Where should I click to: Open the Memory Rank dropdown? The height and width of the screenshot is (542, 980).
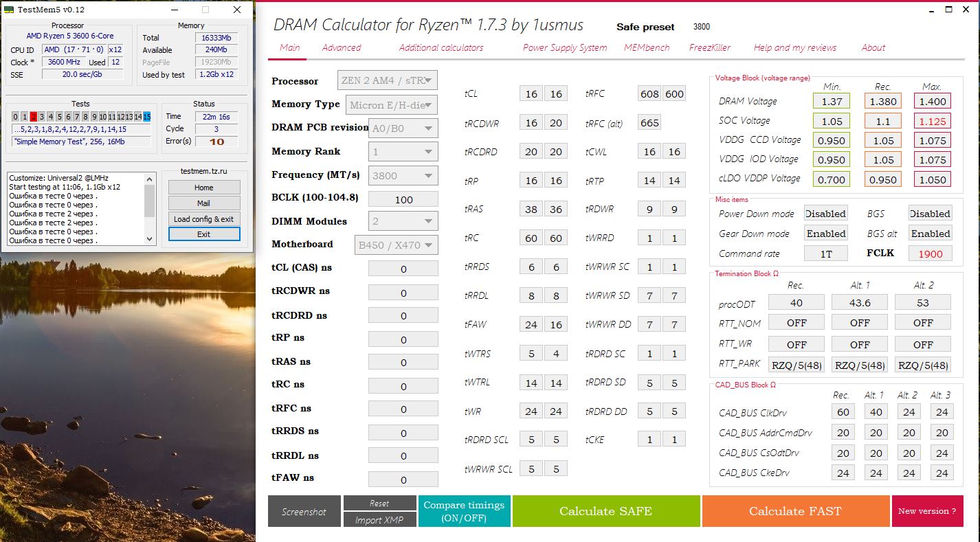(403, 151)
